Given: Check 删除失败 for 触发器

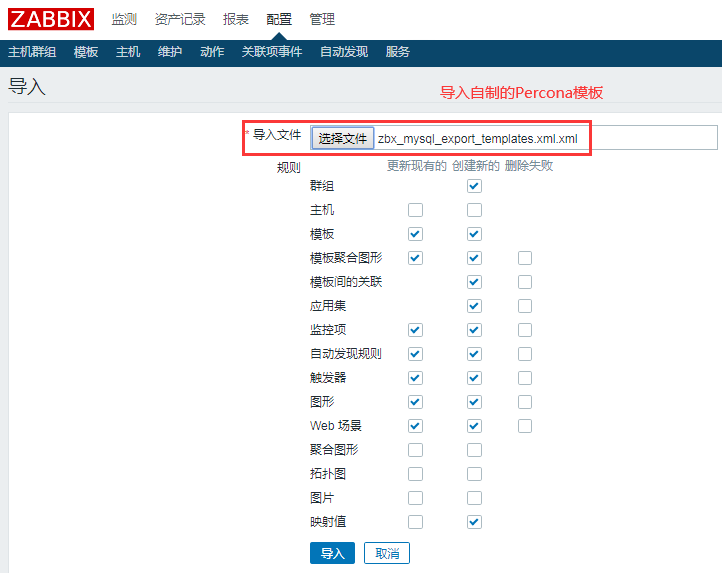Looking at the screenshot, I should [525, 378].
